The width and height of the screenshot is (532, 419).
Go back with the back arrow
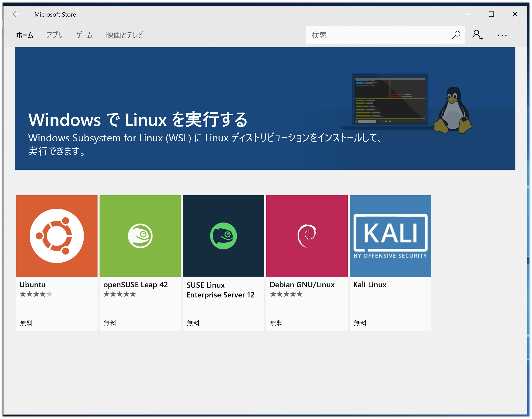tap(16, 14)
